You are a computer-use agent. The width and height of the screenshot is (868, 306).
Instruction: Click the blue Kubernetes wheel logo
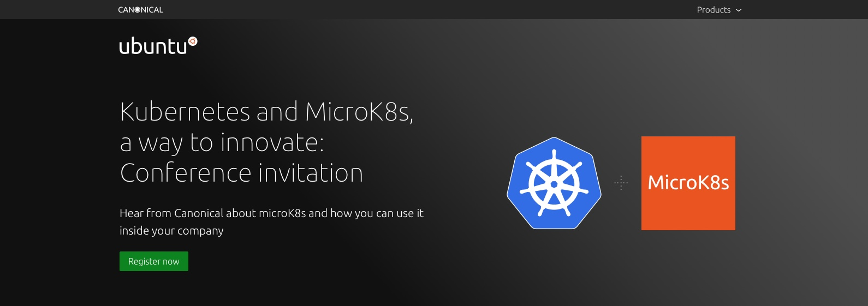(554, 183)
